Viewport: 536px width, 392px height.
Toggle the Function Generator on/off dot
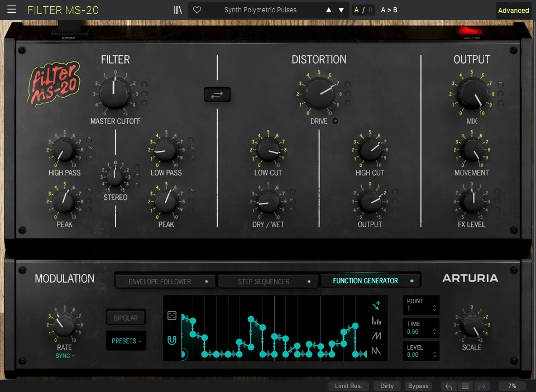pyautogui.click(x=412, y=281)
